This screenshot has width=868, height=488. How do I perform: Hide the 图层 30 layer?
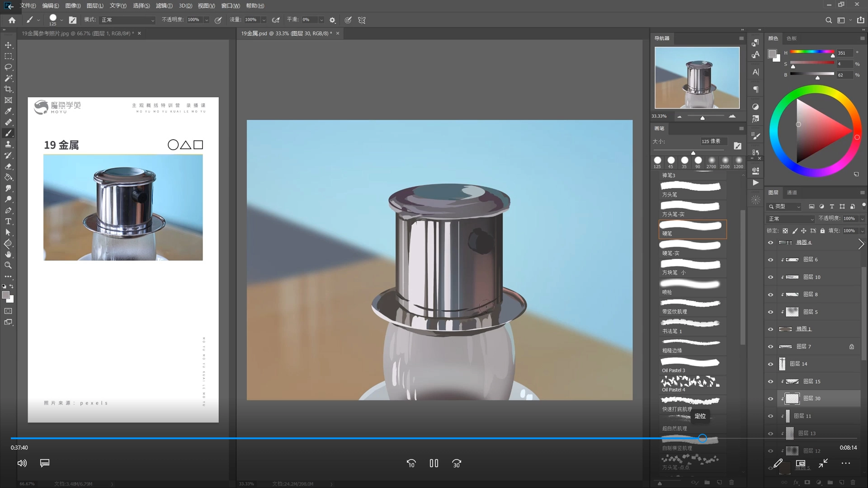coord(770,399)
